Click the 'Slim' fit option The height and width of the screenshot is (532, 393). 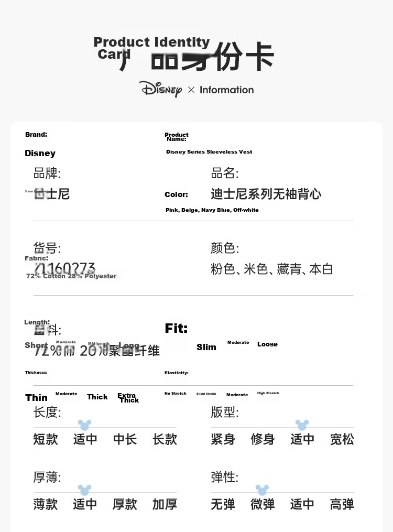[206, 347]
